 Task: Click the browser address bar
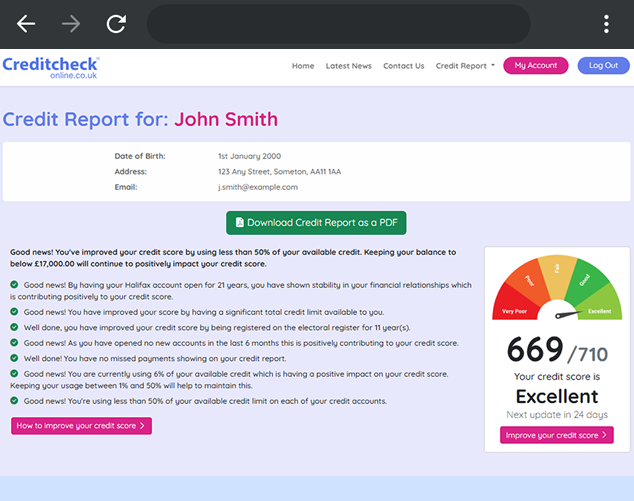pos(338,24)
